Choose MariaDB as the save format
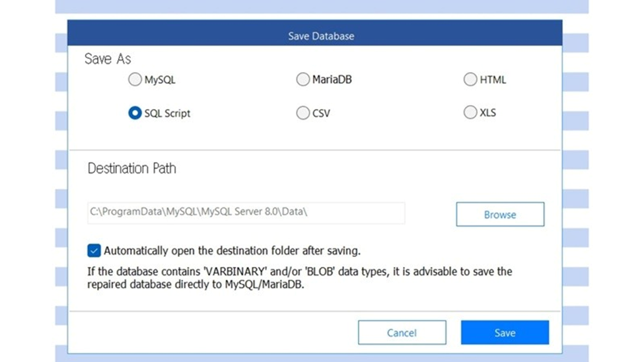 click(x=303, y=80)
